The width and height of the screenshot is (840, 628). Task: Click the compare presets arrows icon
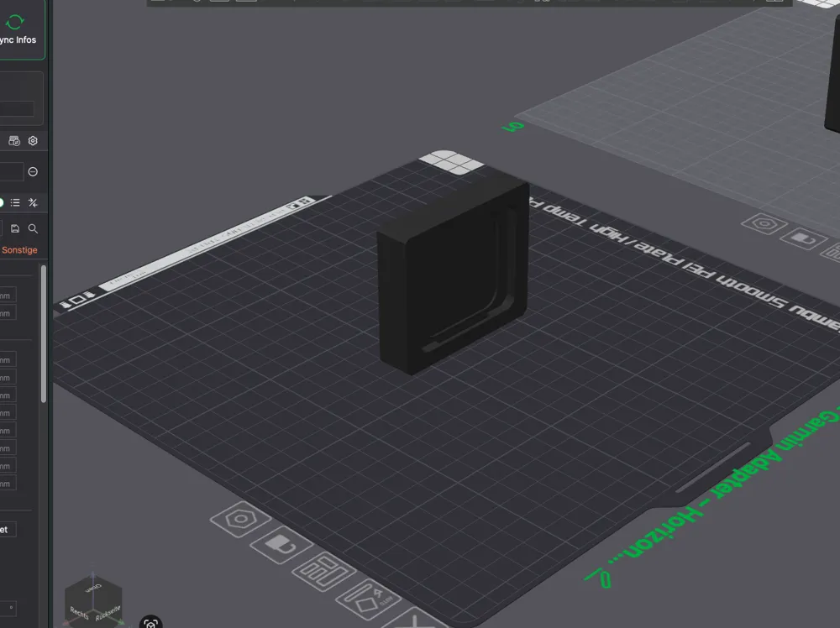click(x=33, y=202)
